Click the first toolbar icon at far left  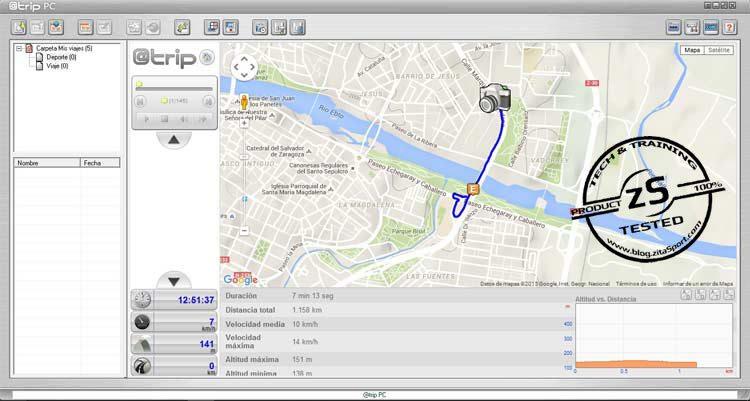[19, 27]
